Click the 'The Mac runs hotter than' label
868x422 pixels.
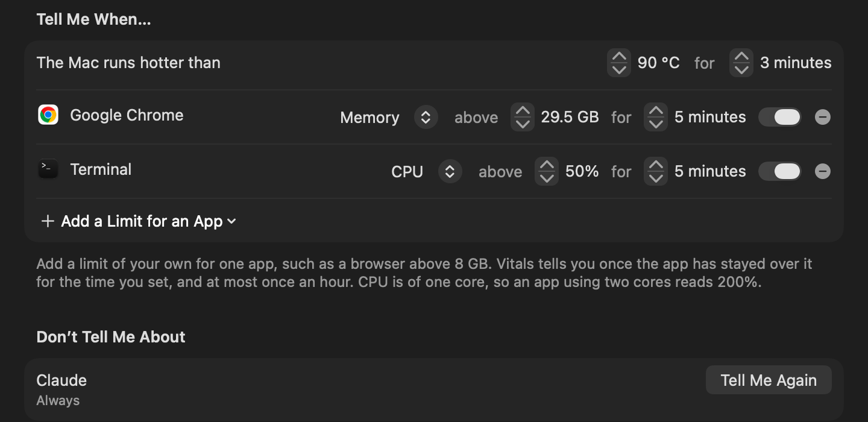pyautogui.click(x=128, y=63)
